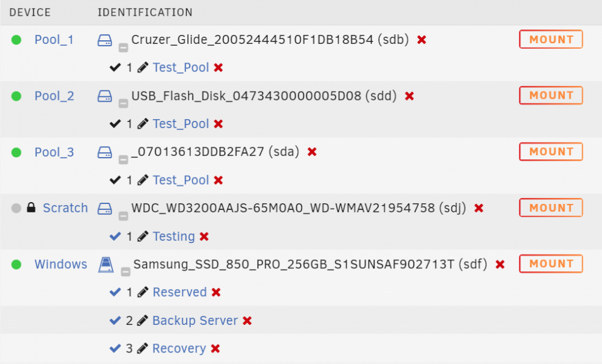Collapse the USB_Flash_Disk sdd partition tree
The width and height of the screenshot is (602, 364).
(x=123, y=103)
